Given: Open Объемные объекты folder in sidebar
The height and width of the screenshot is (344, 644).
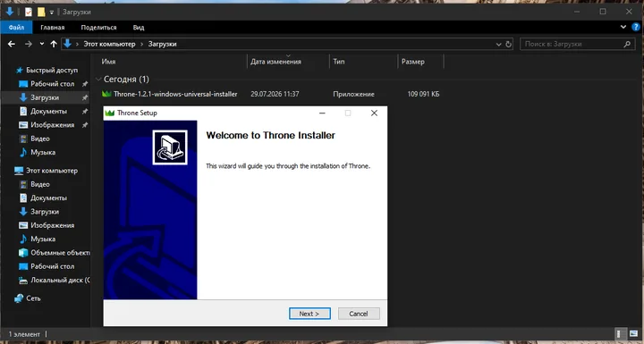Looking at the screenshot, I should tap(61, 253).
